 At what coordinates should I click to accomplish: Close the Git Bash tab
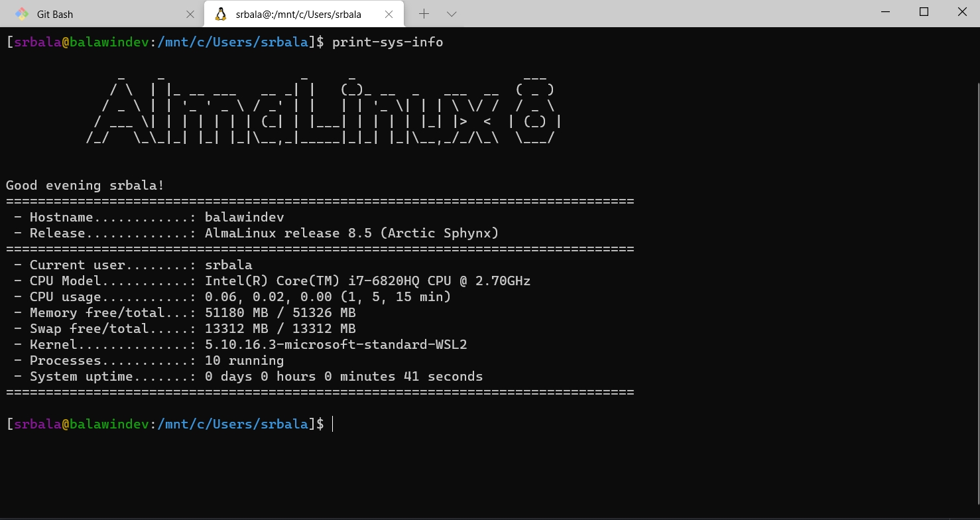[190, 14]
